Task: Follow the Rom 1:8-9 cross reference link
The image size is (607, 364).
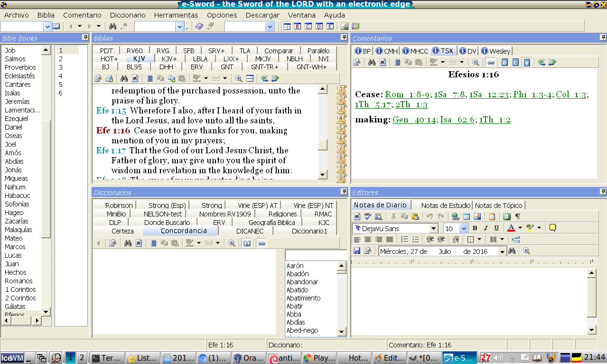Action: [x=408, y=94]
